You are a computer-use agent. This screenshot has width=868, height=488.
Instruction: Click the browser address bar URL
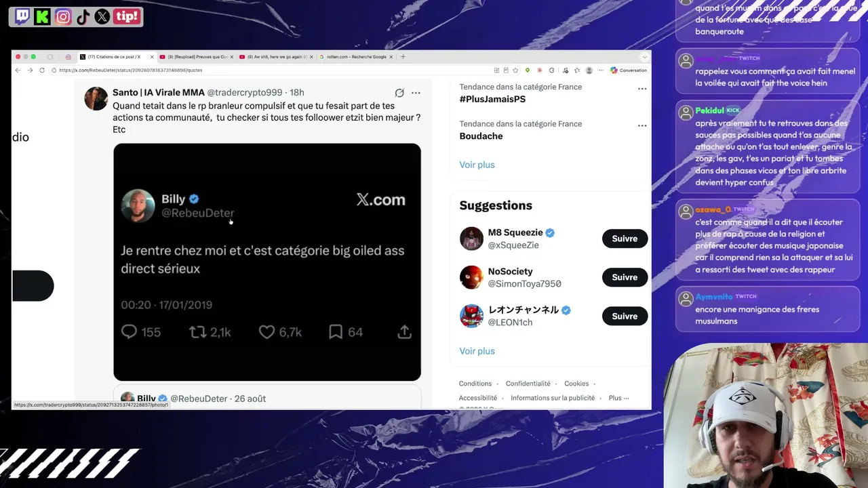click(x=130, y=70)
